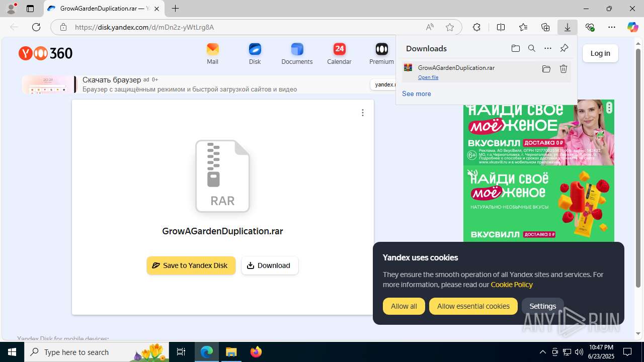Open more options in Downloads panel
The image size is (644, 362).
point(547,48)
